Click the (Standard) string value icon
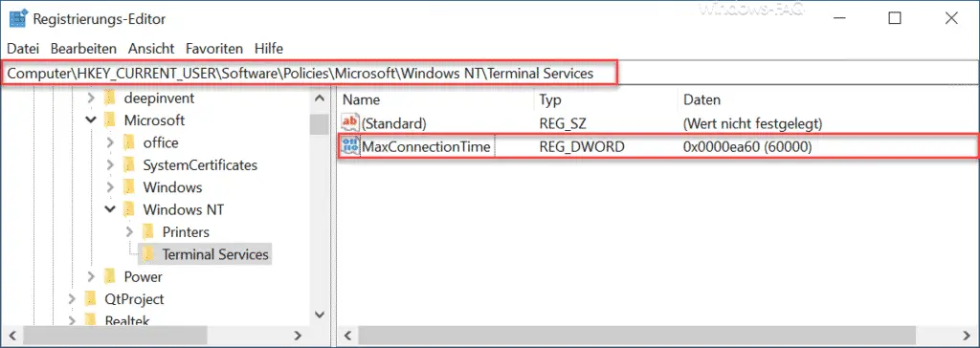This screenshot has height=348, width=980. click(x=350, y=123)
